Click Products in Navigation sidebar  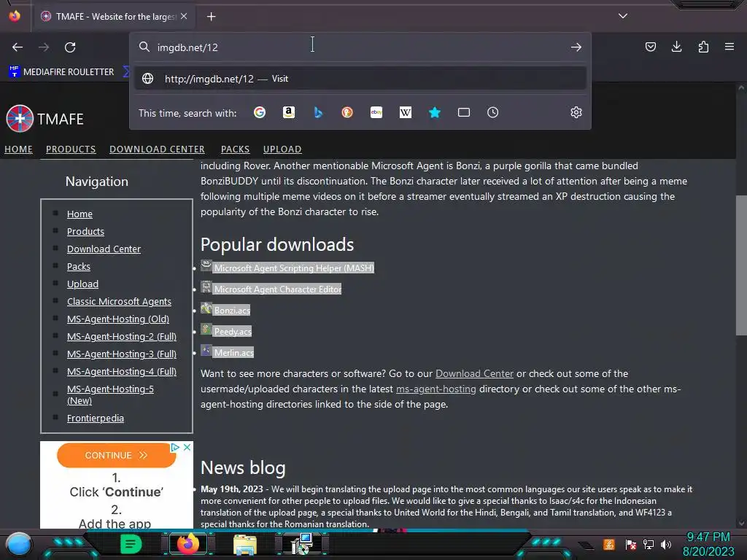pyautogui.click(x=85, y=231)
